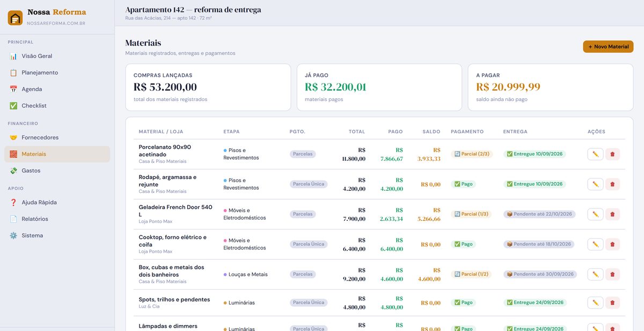The height and width of the screenshot is (331, 644).
Task: Delete the Geladeira French Door row
Action: click(x=612, y=214)
